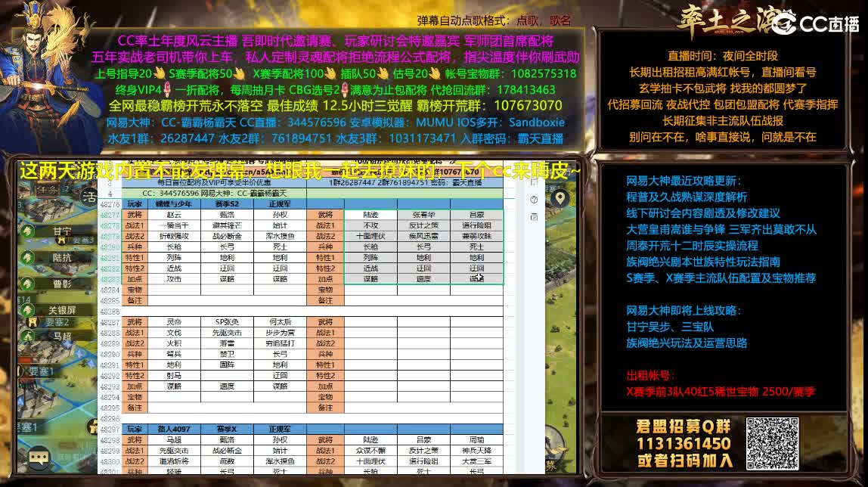Open the 要塞1 fortress entry
The width and height of the screenshot is (868, 487).
[41, 371]
